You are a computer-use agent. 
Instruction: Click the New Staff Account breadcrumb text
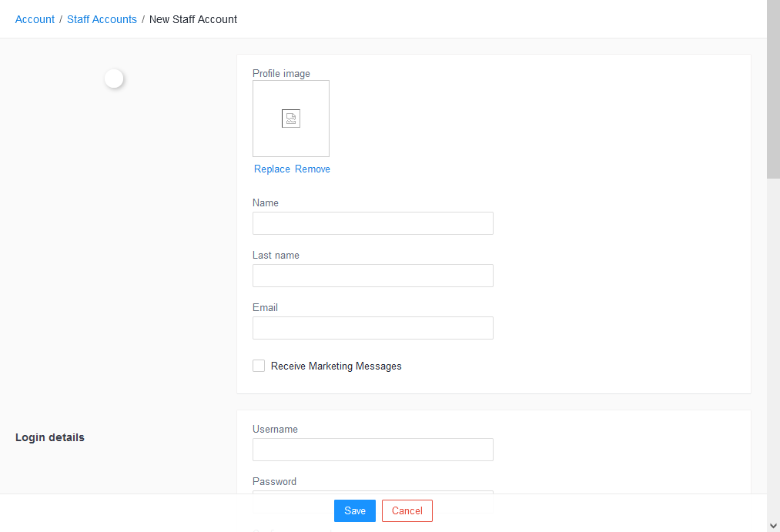click(193, 19)
